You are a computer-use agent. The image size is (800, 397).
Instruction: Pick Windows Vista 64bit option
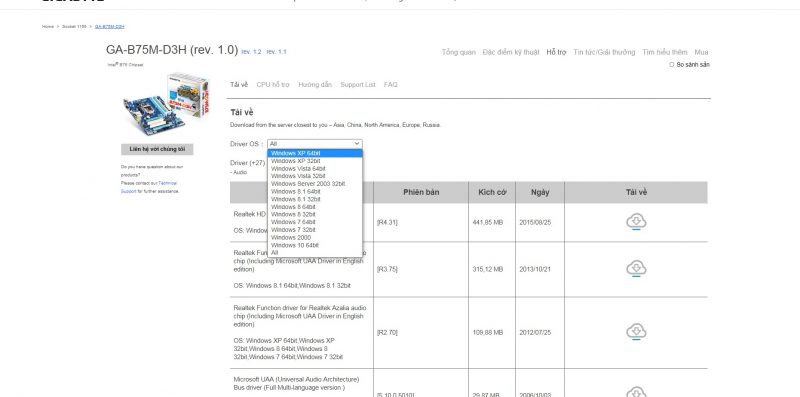[x=315, y=168]
